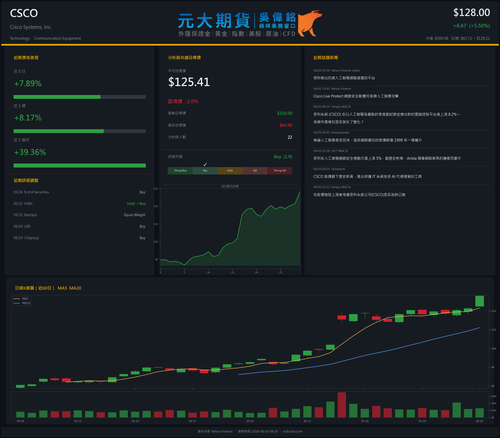500x438 pixels.
Task: Select the B of A Securities rating row
Action: point(80,192)
